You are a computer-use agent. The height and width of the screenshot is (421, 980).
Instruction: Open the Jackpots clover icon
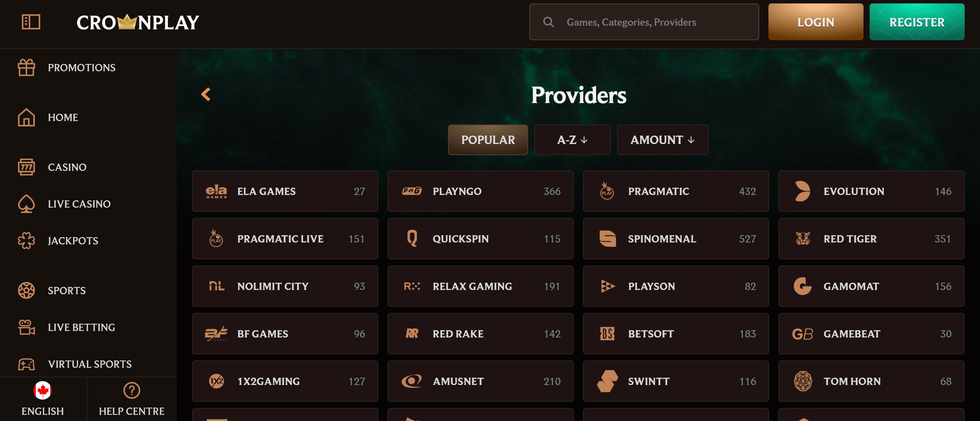coord(26,241)
